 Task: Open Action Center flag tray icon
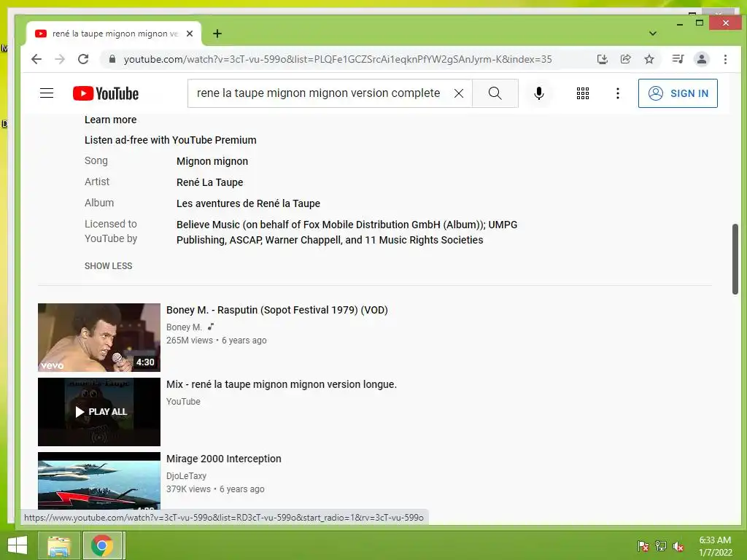pyautogui.click(x=643, y=546)
